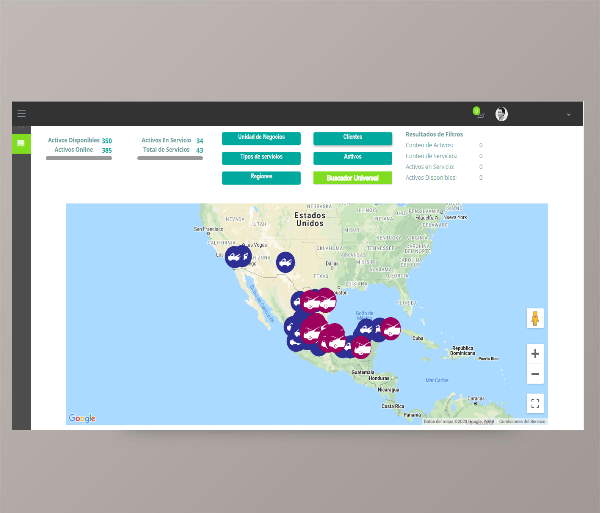The height and width of the screenshot is (513, 600).
Task: Zoom in on the map
Action: (x=535, y=354)
